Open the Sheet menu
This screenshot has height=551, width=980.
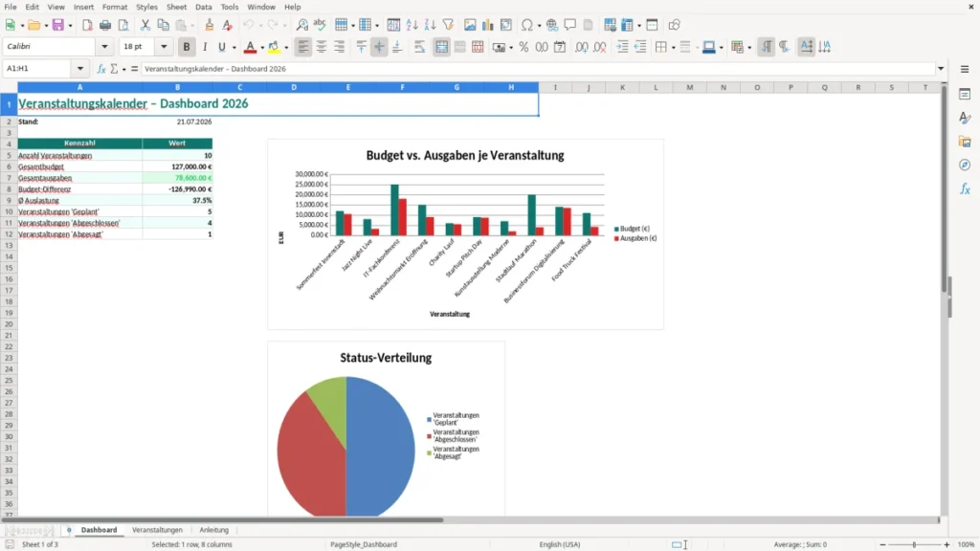(176, 7)
